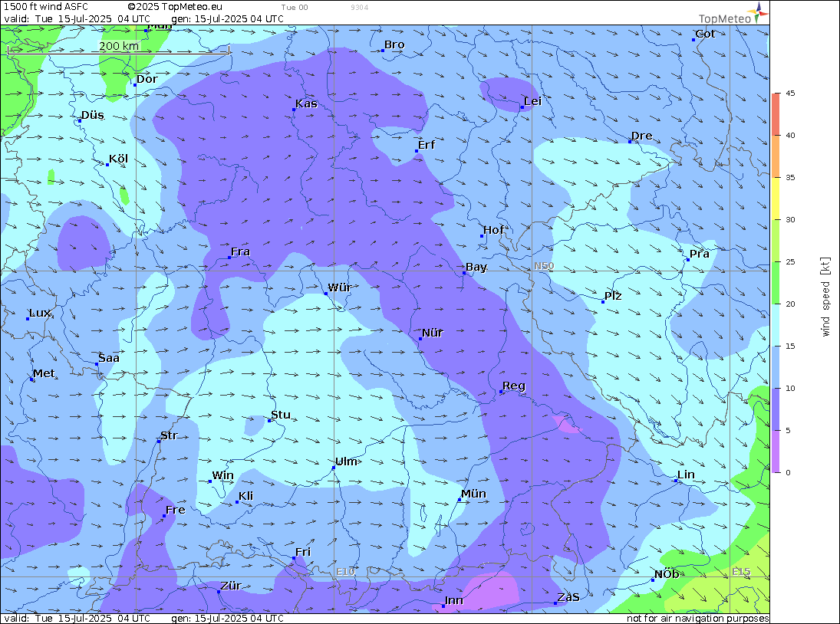
Task: Select the 'Mün' city marker
Action: (459, 500)
